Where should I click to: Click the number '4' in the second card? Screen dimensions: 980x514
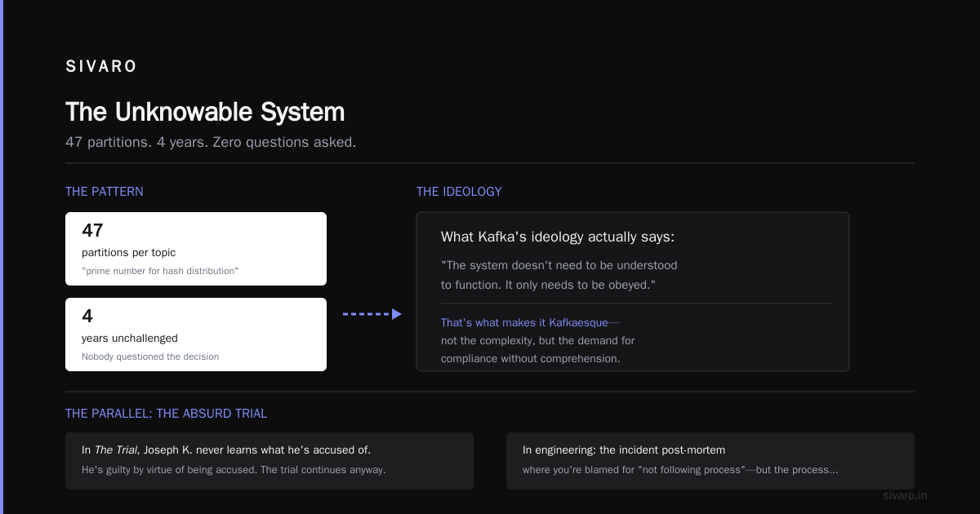point(87,317)
